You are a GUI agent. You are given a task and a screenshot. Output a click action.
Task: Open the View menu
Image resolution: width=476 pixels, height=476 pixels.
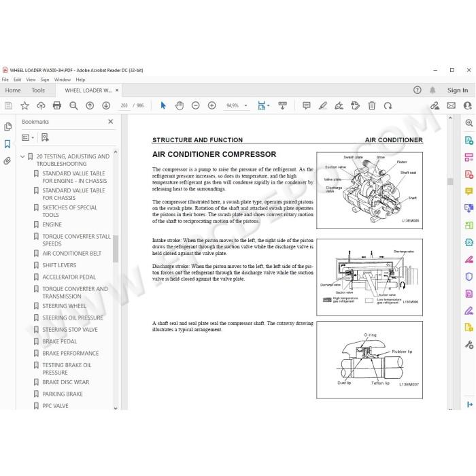pyautogui.click(x=31, y=80)
